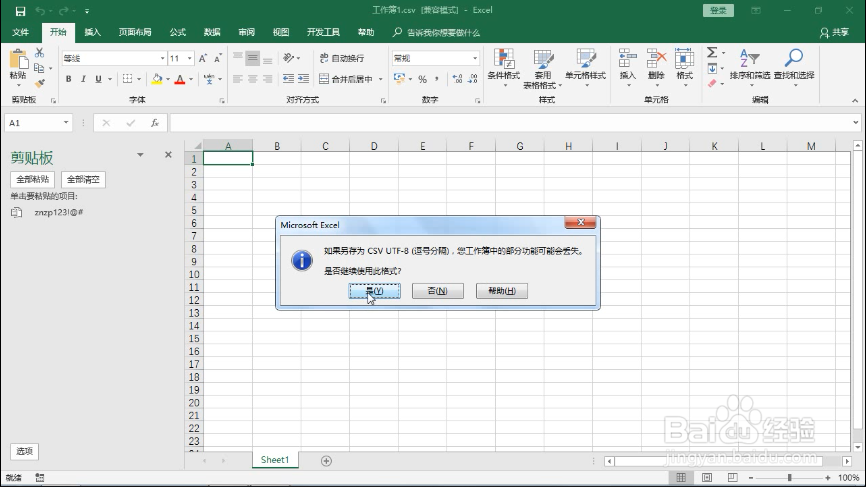
Task: Open the File (文件) tab
Action: (x=20, y=33)
